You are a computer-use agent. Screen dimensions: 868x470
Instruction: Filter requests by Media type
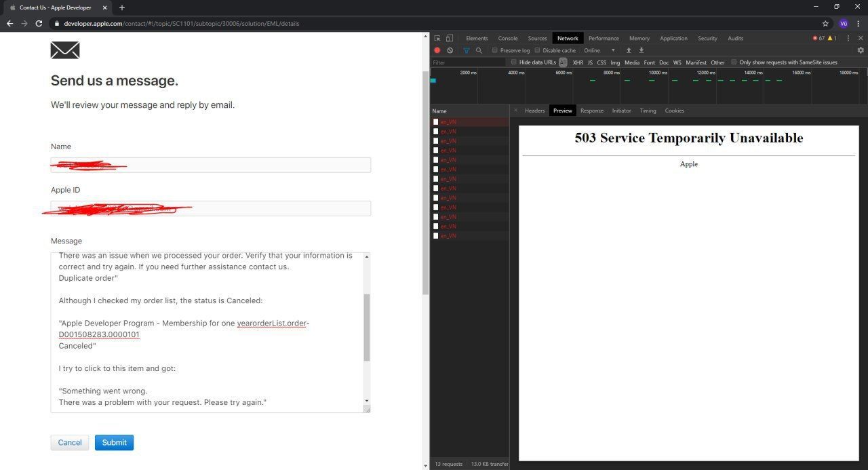coord(632,62)
